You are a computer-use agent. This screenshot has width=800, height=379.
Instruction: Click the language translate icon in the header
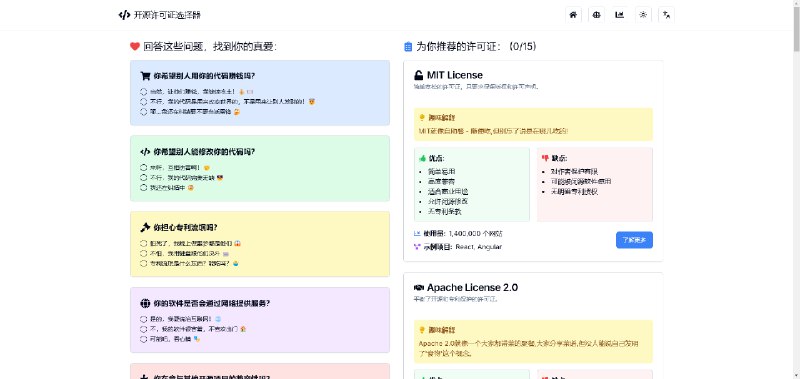(x=666, y=15)
